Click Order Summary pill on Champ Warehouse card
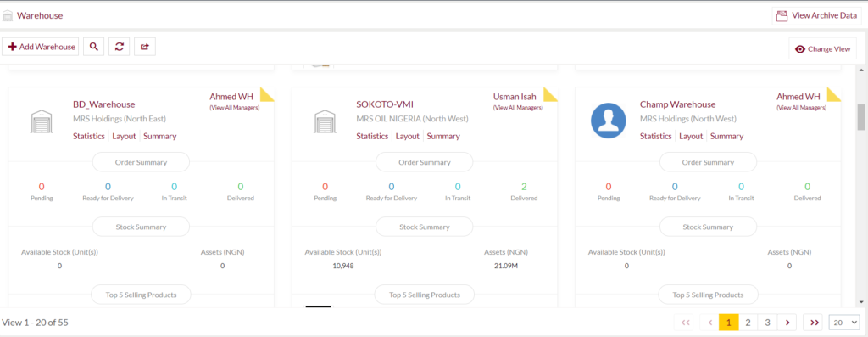This screenshot has width=868, height=337. [x=708, y=162]
